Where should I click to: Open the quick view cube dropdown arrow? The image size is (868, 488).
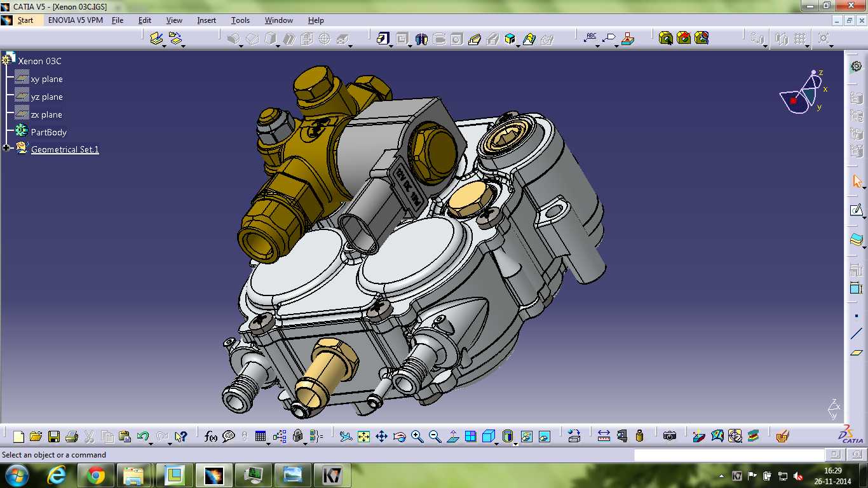[x=496, y=443]
